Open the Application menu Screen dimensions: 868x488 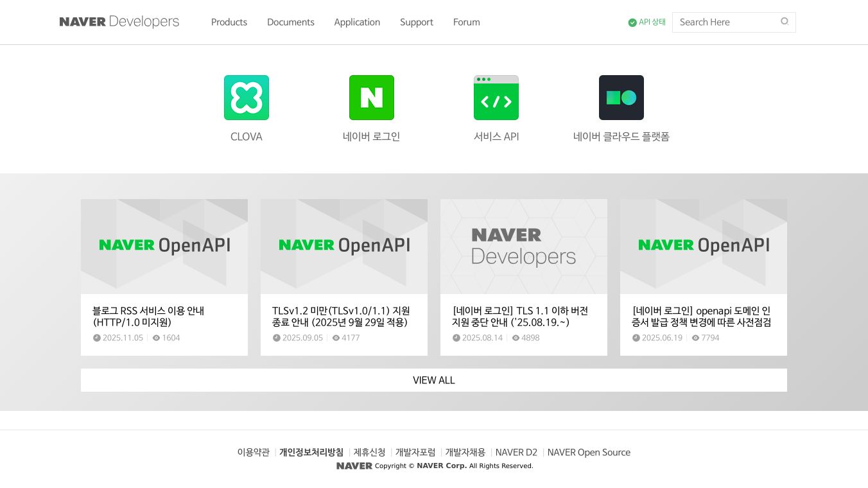(x=357, y=22)
